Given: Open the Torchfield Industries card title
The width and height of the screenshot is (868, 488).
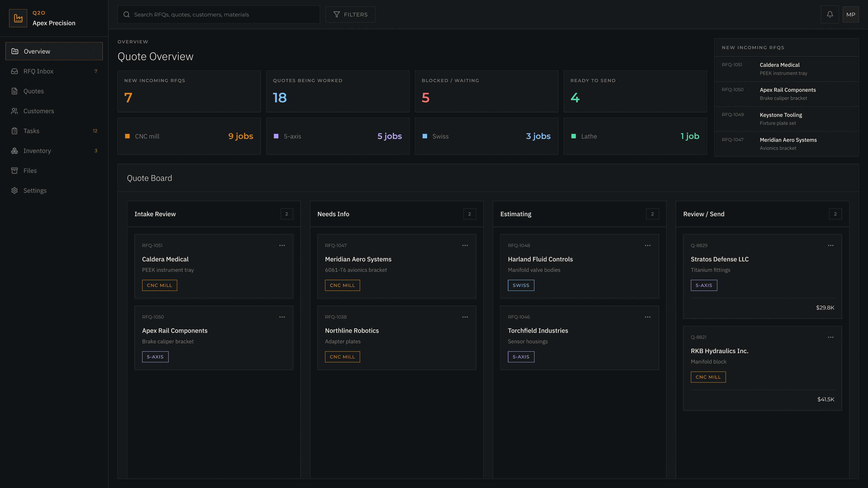Looking at the screenshot, I should tap(538, 330).
